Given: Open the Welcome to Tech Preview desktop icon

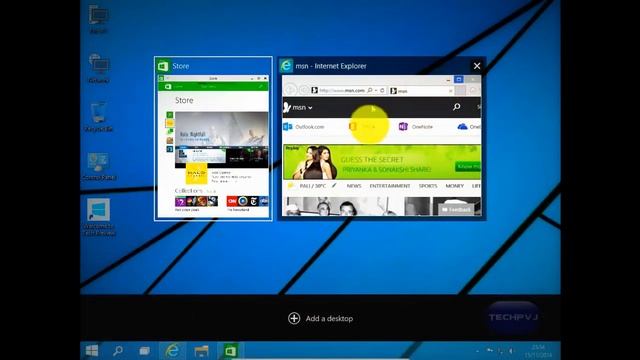Looking at the screenshot, I should click(x=98, y=217).
